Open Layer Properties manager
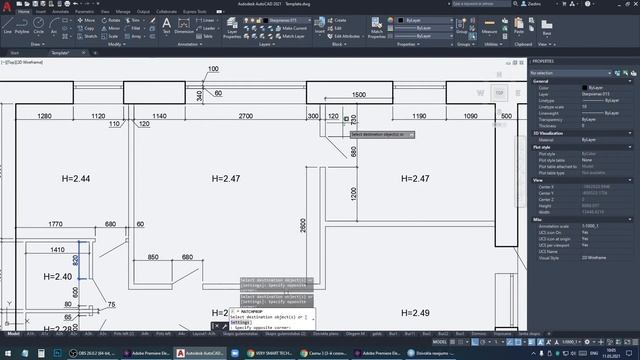The height and width of the screenshot is (360, 640). tap(232, 28)
